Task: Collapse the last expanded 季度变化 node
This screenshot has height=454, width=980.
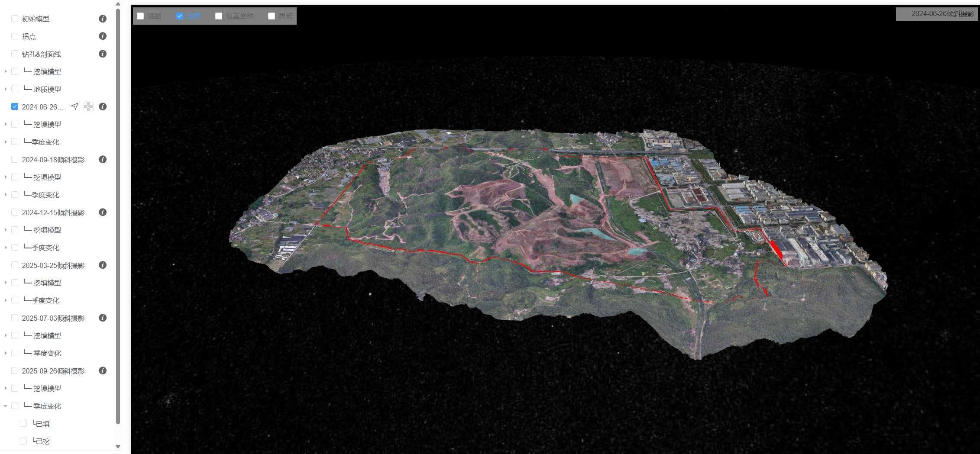Action: pos(6,406)
